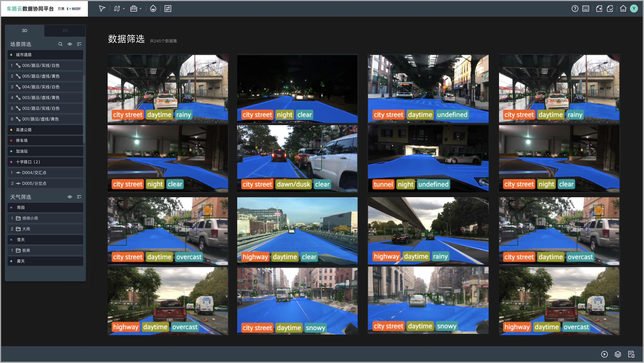Open the tunnel night undefined thumbnail
Screen dimensions: 644x363
click(x=428, y=158)
